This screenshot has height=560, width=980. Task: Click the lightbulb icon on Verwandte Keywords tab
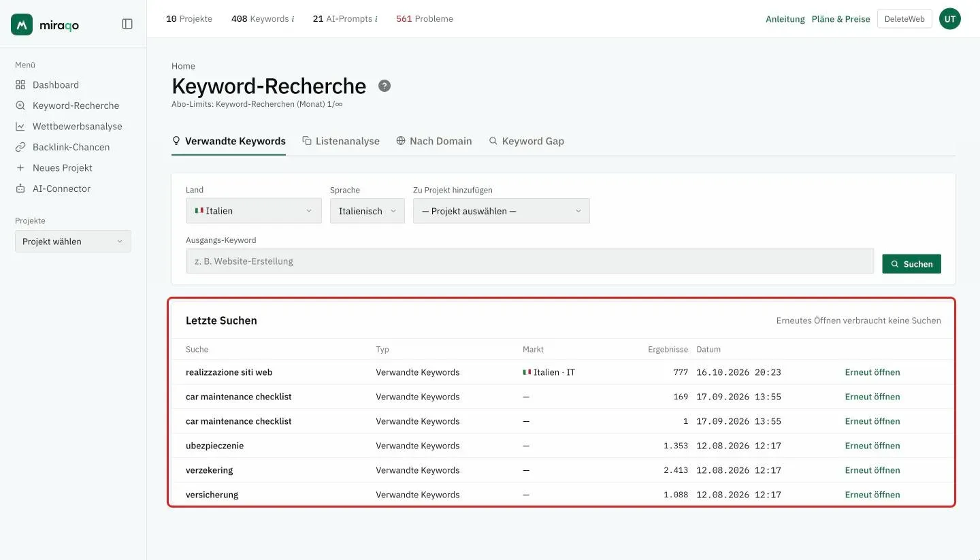(176, 141)
